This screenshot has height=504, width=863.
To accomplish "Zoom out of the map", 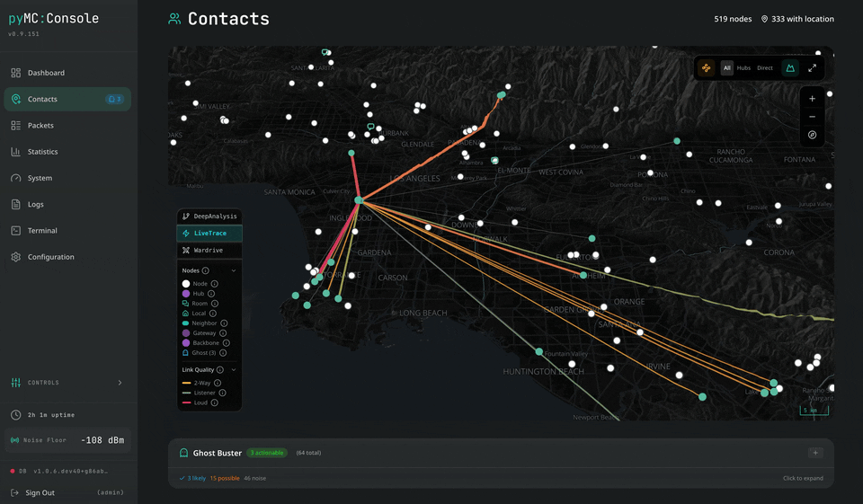I will (x=812, y=117).
